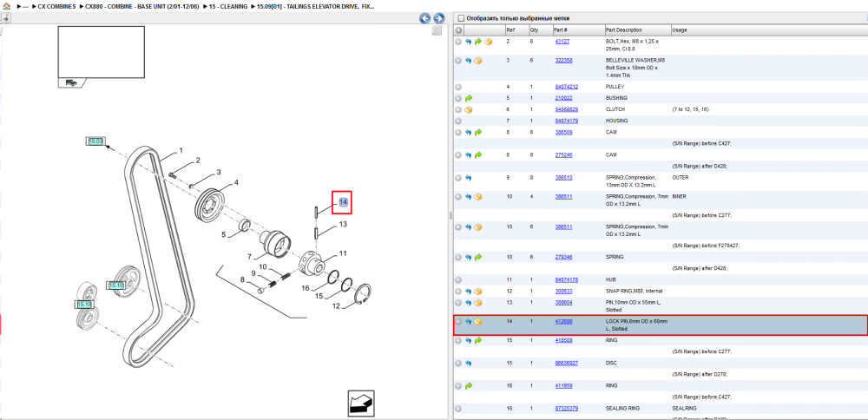
Task: Click green arrow icon for part 279346
Action: (x=478, y=257)
